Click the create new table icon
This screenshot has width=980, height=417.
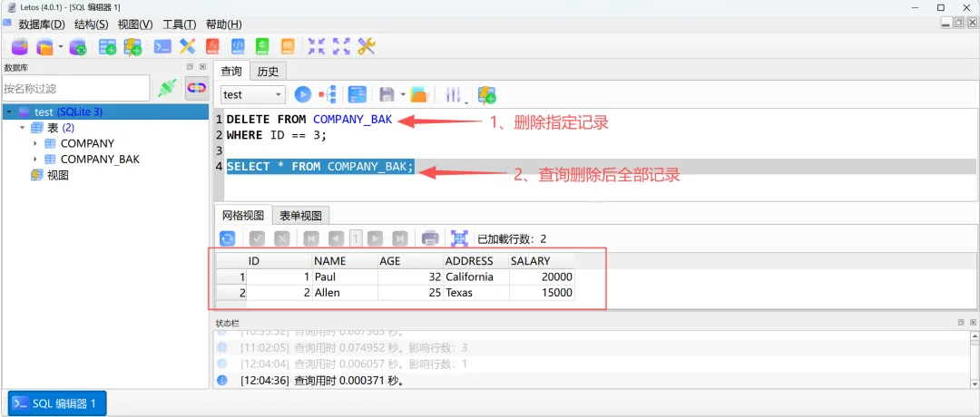click(107, 46)
